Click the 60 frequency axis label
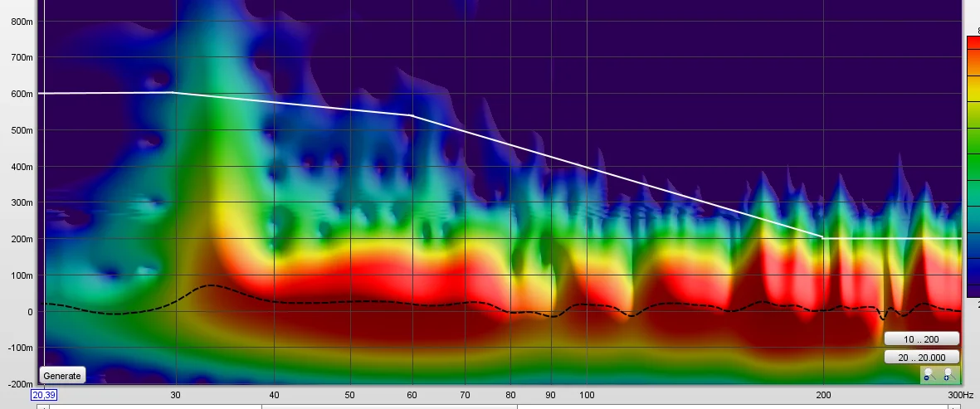 [412, 395]
